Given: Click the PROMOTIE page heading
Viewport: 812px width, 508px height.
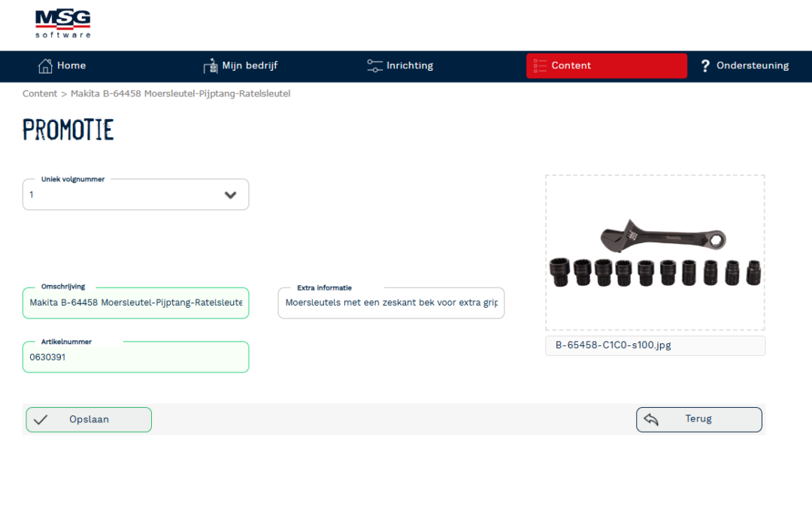Looking at the screenshot, I should pyautogui.click(x=68, y=129).
